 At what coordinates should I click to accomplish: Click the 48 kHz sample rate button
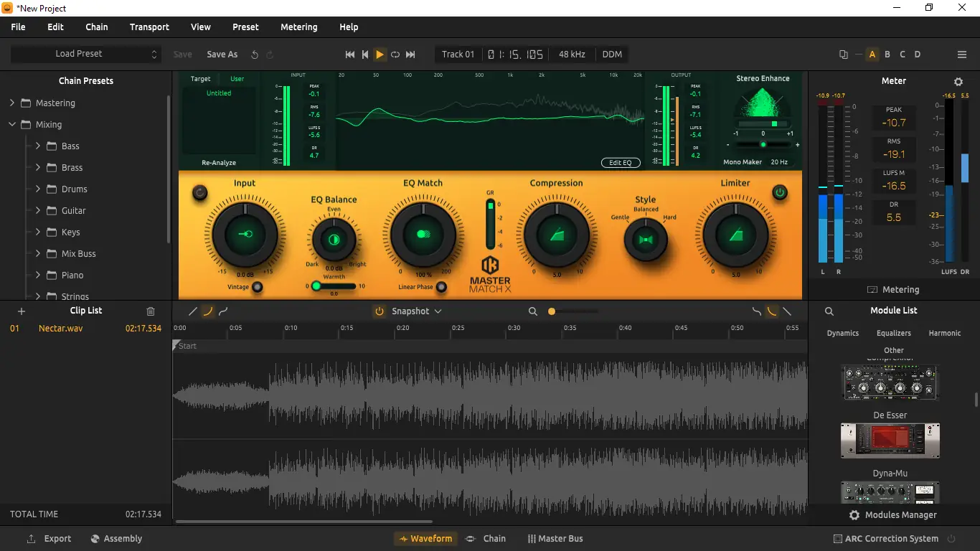pos(572,55)
